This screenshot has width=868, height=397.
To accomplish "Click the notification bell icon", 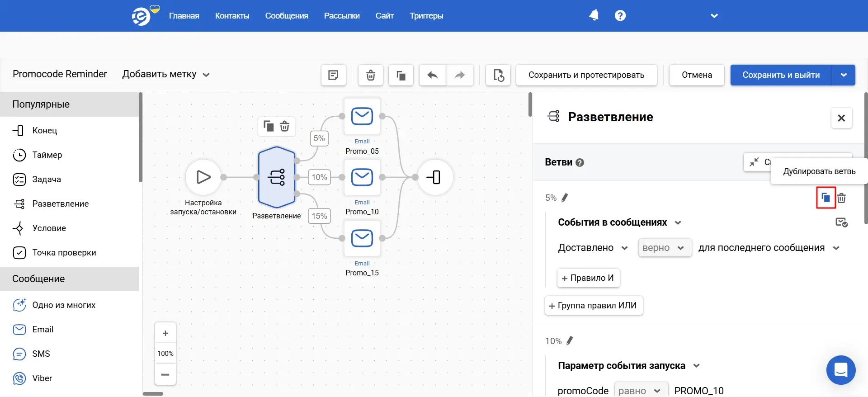I will tap(594, 15).
